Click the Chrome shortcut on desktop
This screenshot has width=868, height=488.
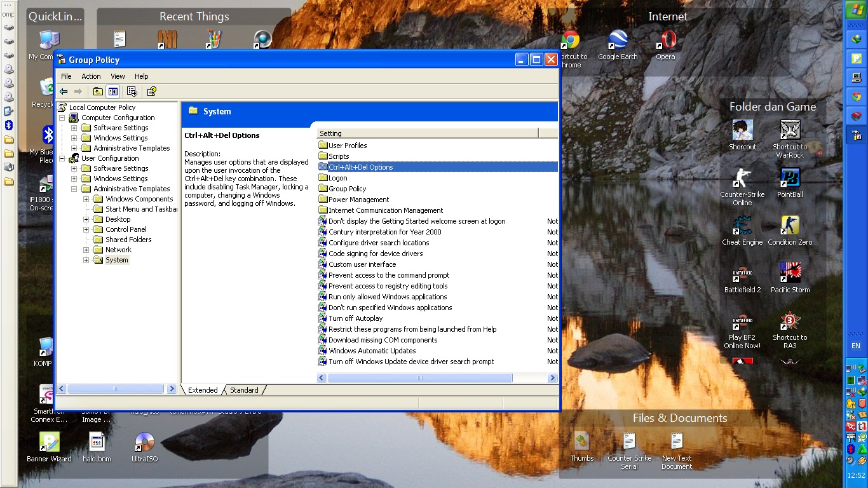point(570,50)
